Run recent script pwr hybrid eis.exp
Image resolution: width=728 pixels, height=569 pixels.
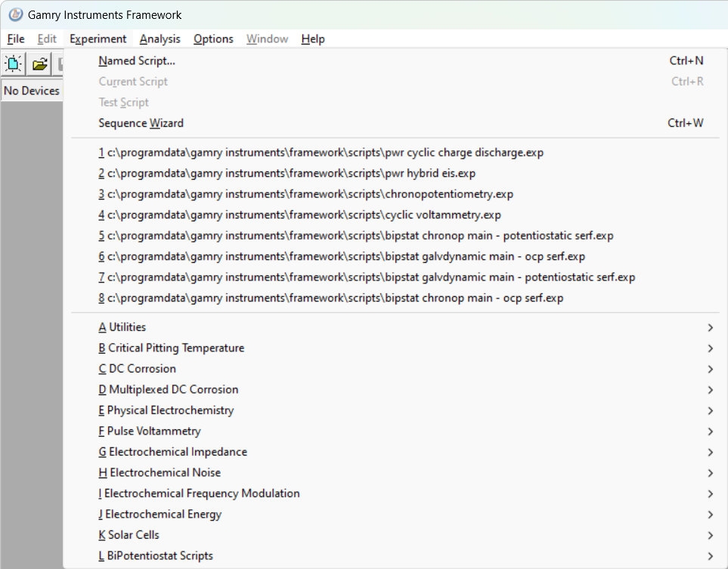tap(395, 173)
